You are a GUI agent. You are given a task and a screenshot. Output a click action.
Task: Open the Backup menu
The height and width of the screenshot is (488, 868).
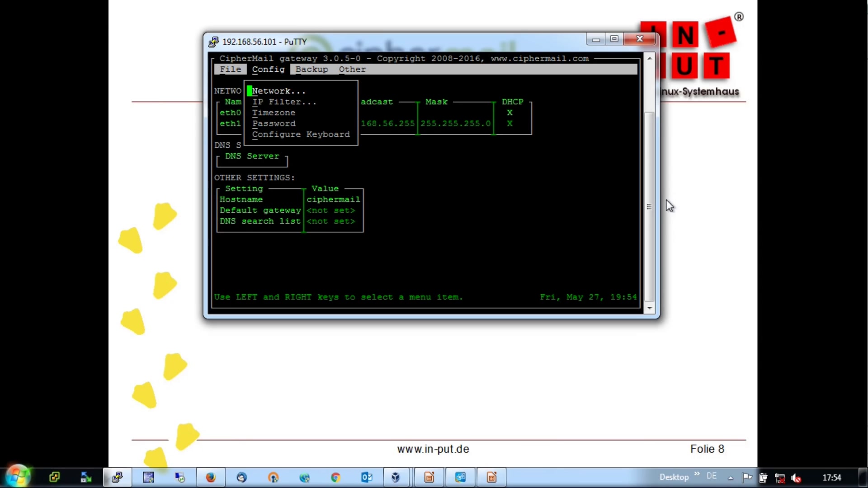312,69
